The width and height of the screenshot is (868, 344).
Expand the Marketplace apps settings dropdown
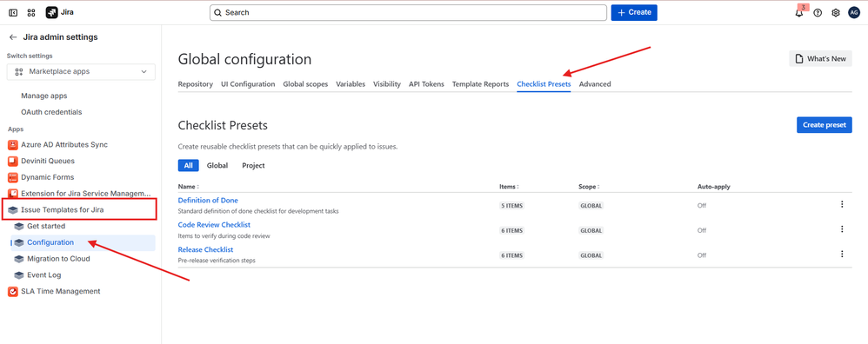click(81, 72)
